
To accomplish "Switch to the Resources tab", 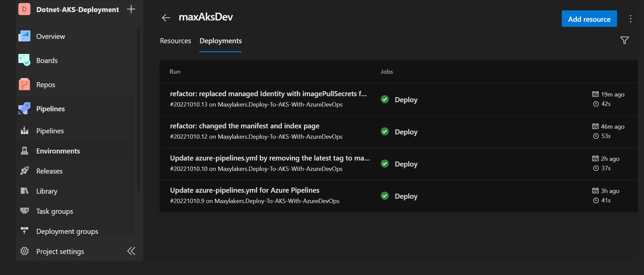I will [175, 41].
